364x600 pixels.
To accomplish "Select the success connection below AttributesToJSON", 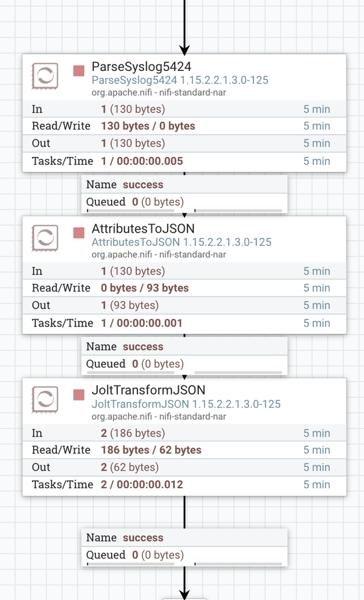I will click(184, 355).
